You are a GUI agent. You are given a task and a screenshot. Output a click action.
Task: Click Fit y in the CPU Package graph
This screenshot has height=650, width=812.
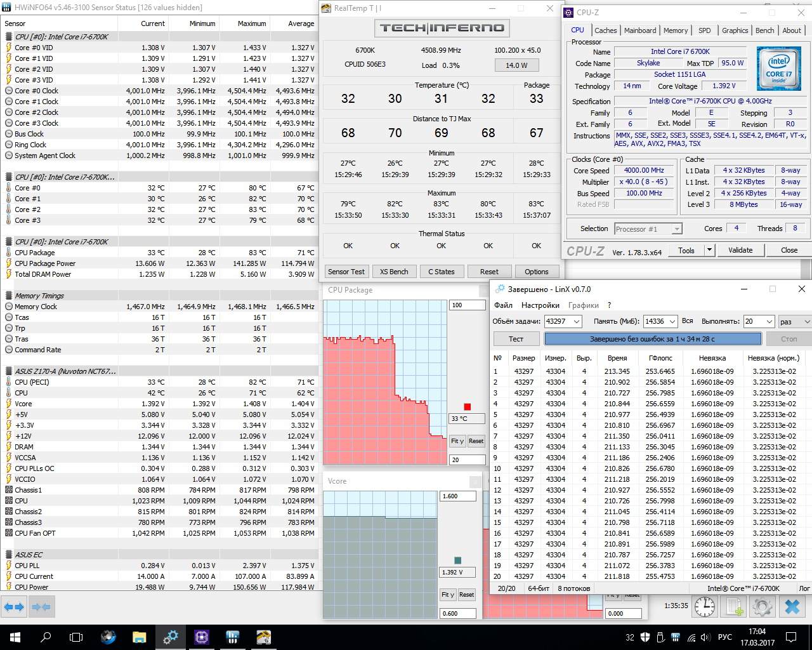(457, 441)
